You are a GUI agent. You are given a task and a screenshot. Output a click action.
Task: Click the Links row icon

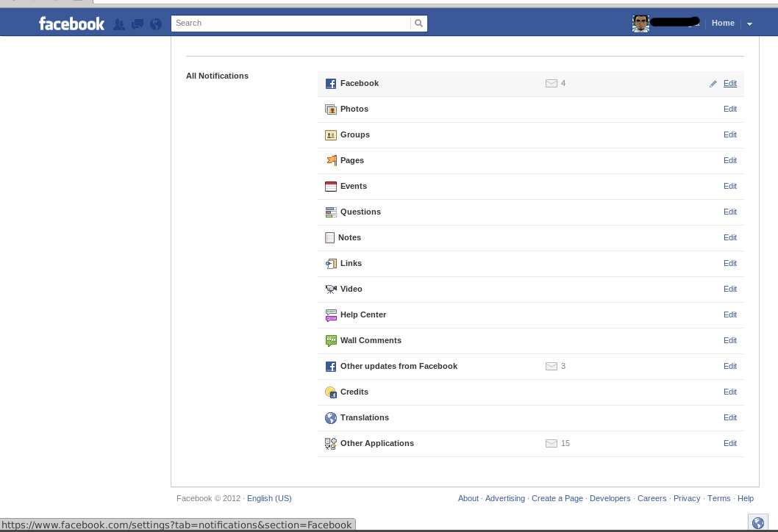tap(331, 264)
